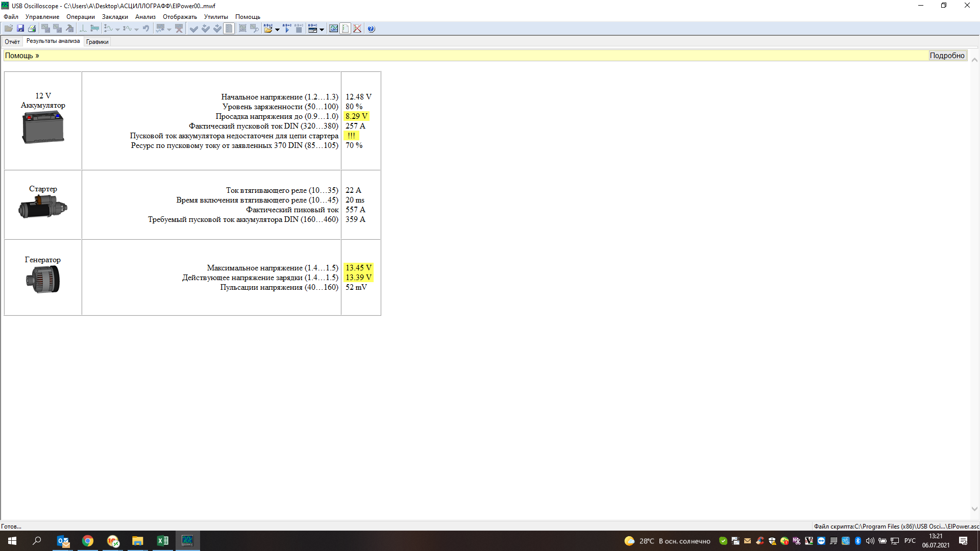980x551 pixels.
Task: Click the open script folder icon
Action: pos(268,29)
